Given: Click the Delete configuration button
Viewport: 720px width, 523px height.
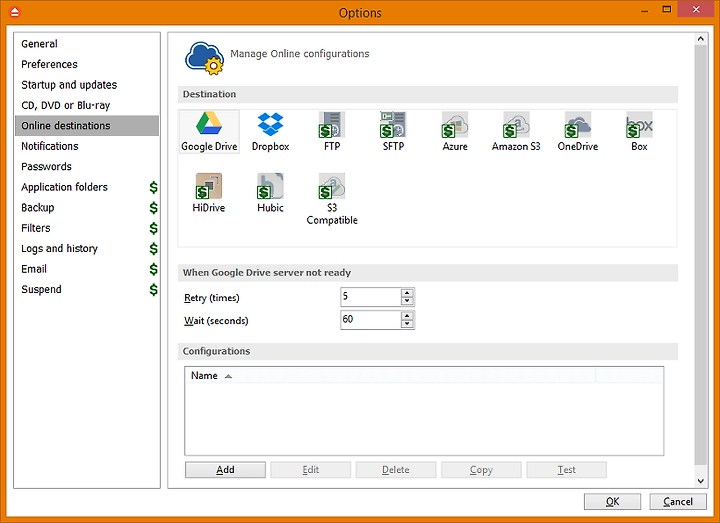Looking at the screenshot, I should 396,470.
